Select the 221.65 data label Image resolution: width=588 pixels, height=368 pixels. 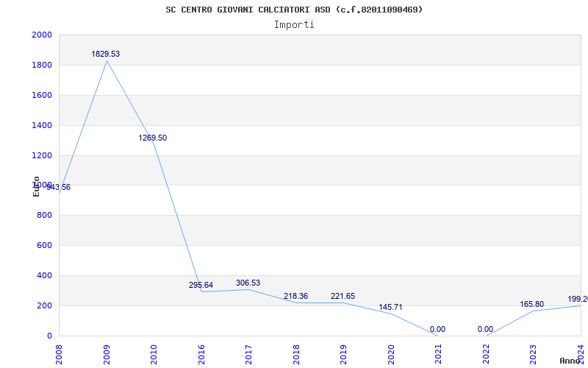coord(343,296)
